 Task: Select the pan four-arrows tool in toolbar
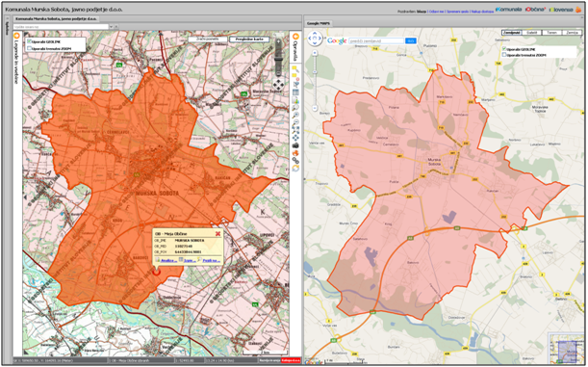[x=295, y=138]
